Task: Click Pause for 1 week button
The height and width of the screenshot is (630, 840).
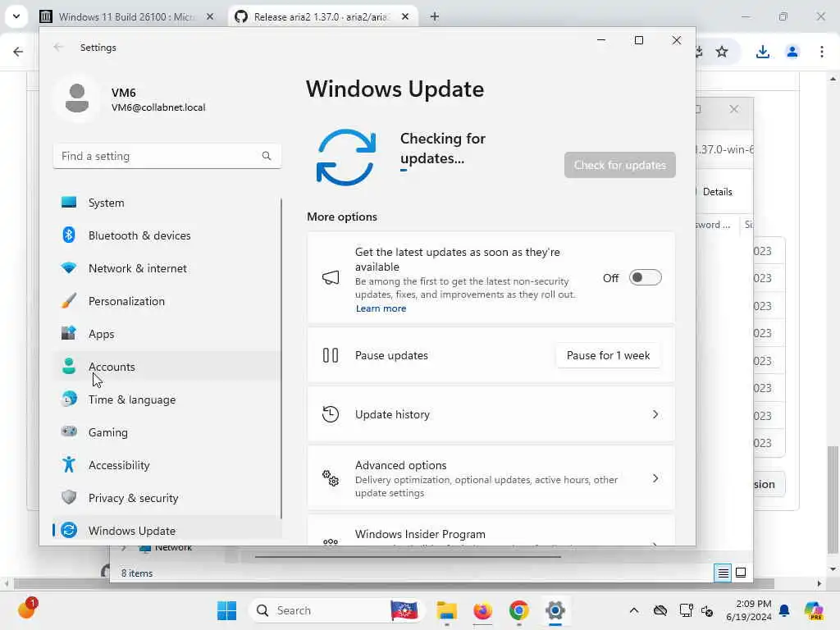Action: point(608,356)
